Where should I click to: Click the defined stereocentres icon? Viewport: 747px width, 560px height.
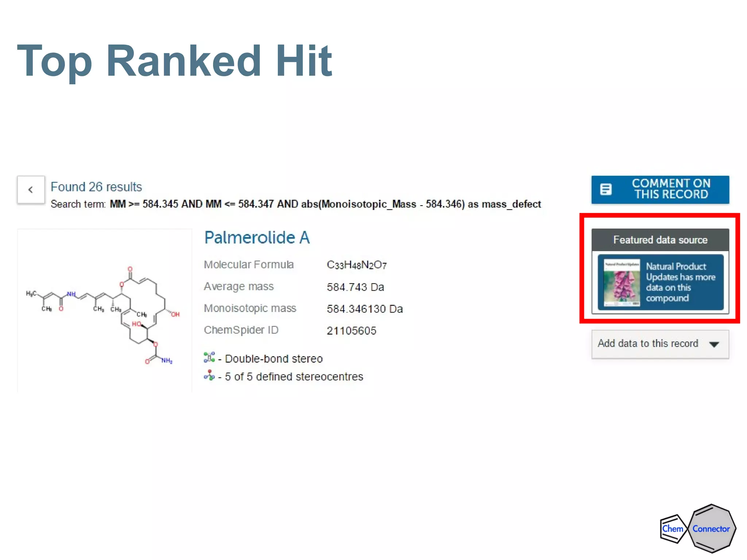point(209,376)
